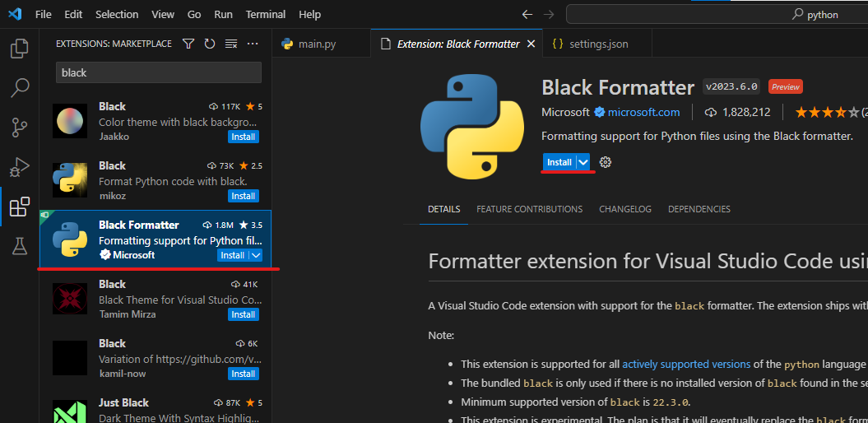Install Black by mikoz
Image resolution: width=868 pixels, height=423 pixels.
click(x=243, y=196)
